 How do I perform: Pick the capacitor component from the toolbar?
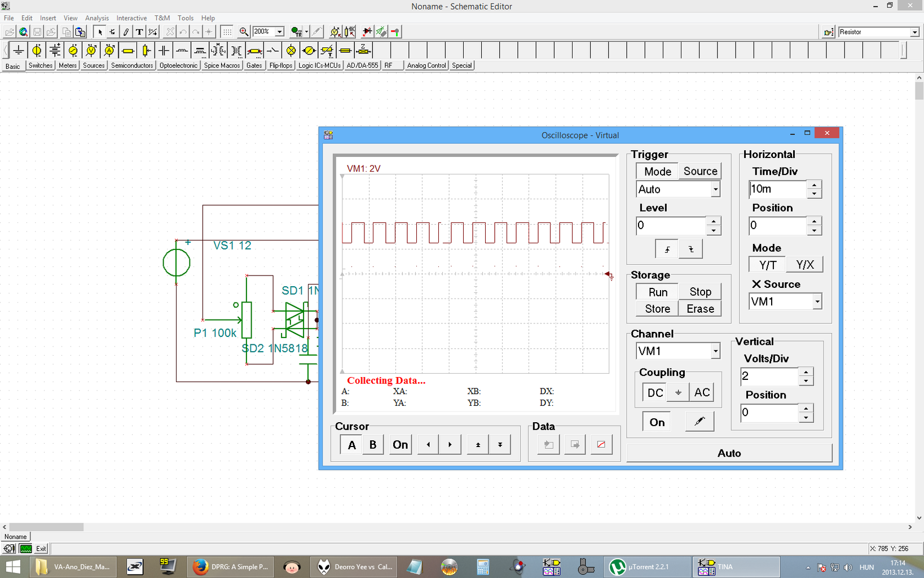(x=164, y=51)
